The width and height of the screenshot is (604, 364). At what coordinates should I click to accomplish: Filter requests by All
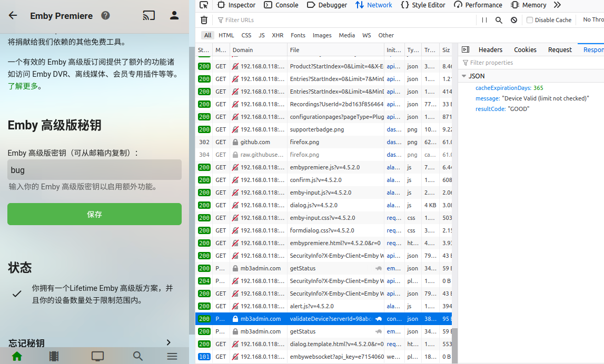point(207,35)
